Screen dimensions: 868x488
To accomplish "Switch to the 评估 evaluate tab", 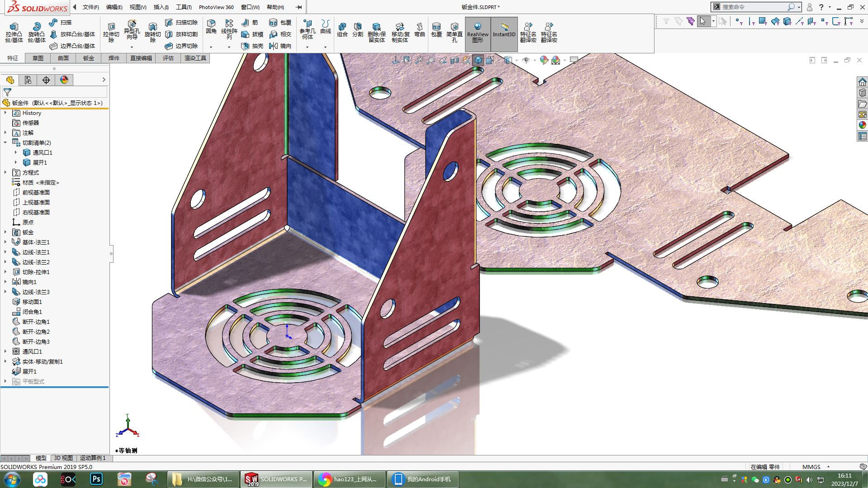I will [x=168, y=58].
